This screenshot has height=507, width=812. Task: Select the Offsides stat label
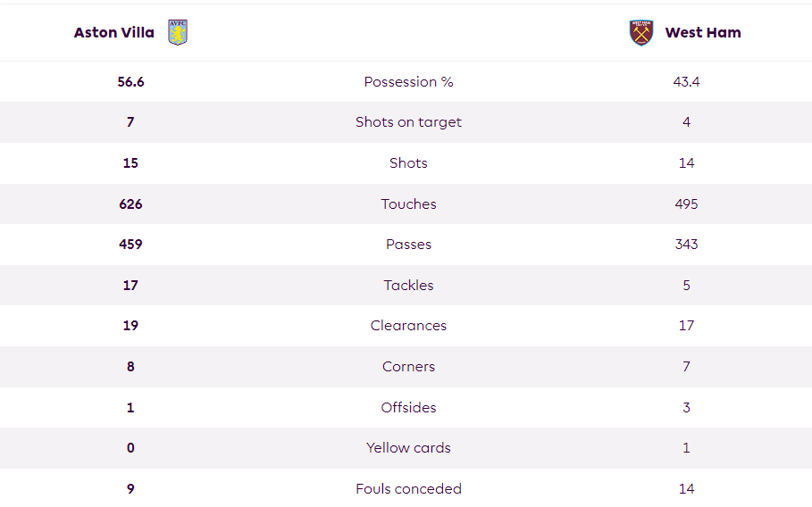click(x=408, y=407)
